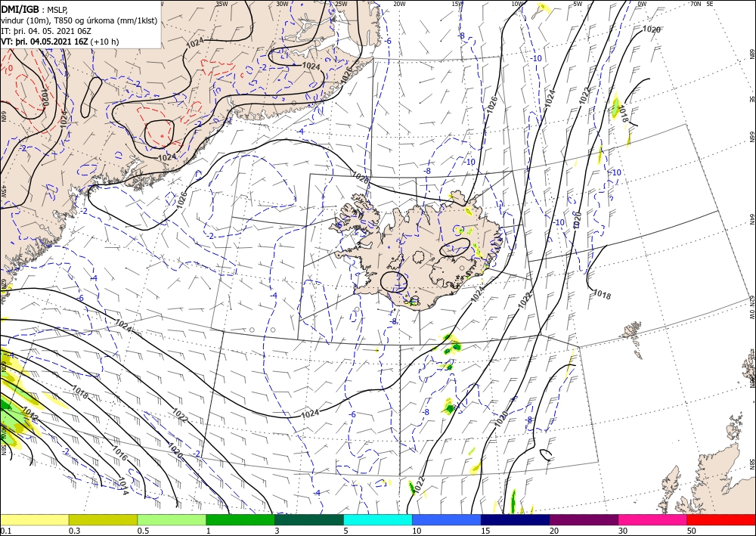Pick the cyan 5–10 legend swatch

pos(378,519)
